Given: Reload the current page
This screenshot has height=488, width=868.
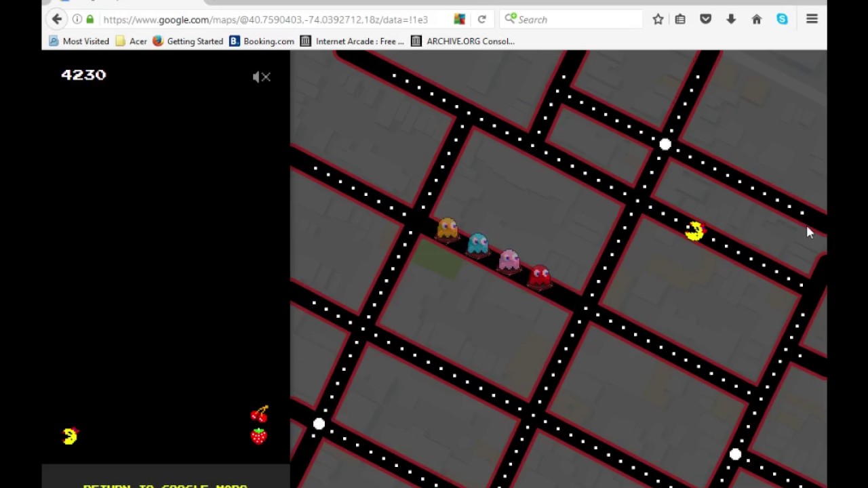Looking at the screenshot, I should pyautogui.click(x=481, y=20).
